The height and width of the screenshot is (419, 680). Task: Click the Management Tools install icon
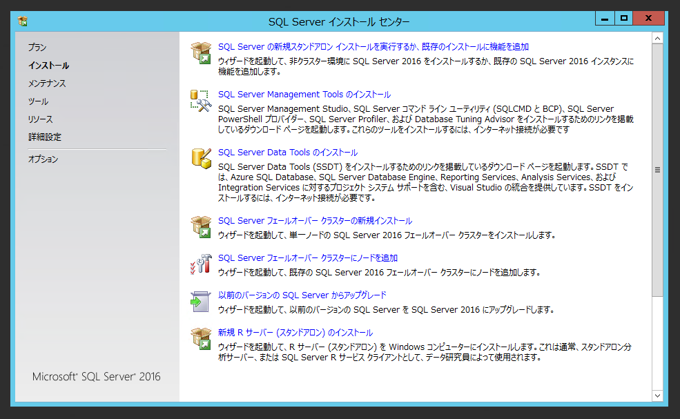point(201,101)
